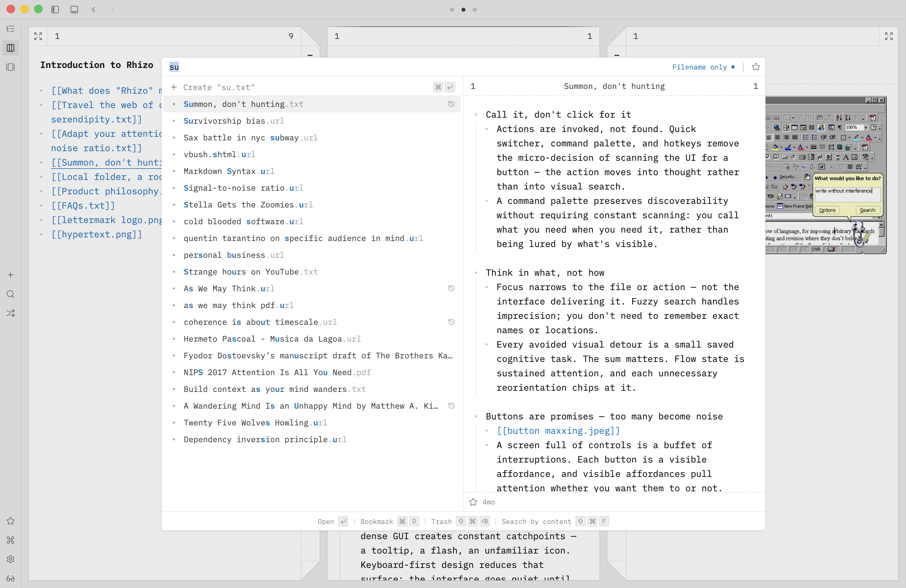906x588 pixels.
Task: Open bookmarks star icon in left sidebar
Action: point(11,521)
